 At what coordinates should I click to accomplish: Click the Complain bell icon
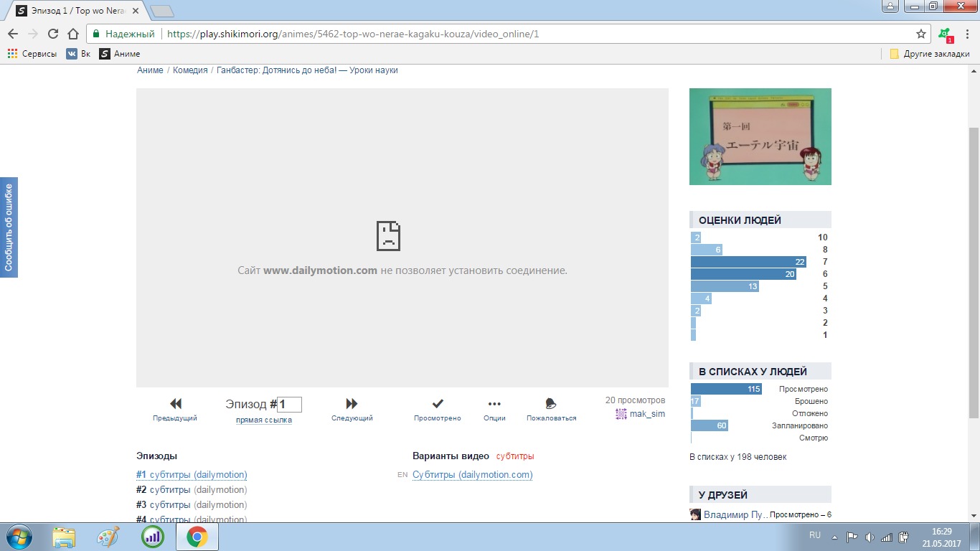551,404
